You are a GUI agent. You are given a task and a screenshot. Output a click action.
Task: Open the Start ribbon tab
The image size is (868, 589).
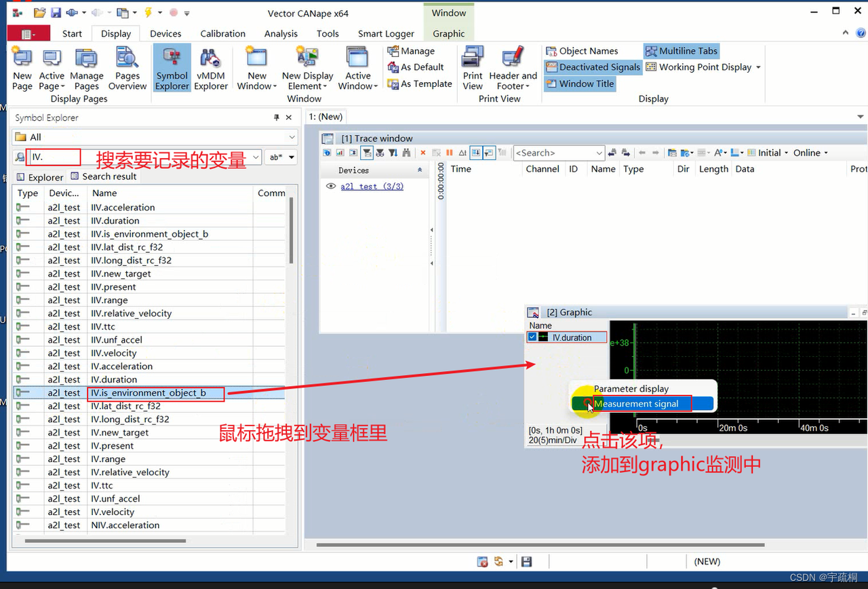tap(72, 33)
